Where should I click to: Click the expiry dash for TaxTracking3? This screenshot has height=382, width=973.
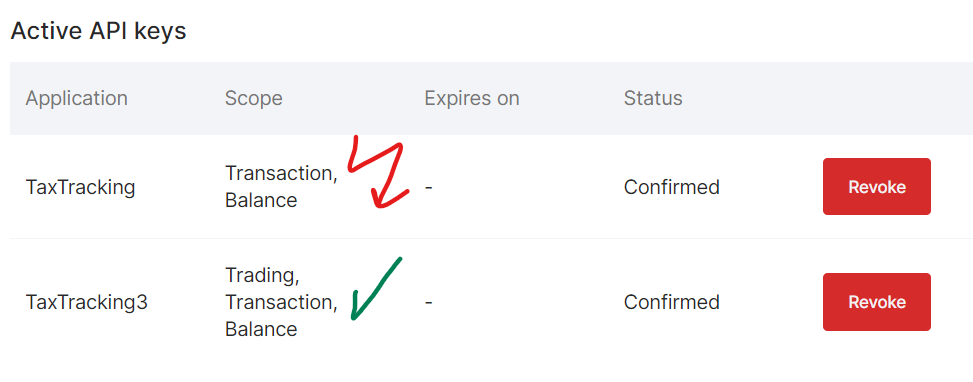point(428,302)
